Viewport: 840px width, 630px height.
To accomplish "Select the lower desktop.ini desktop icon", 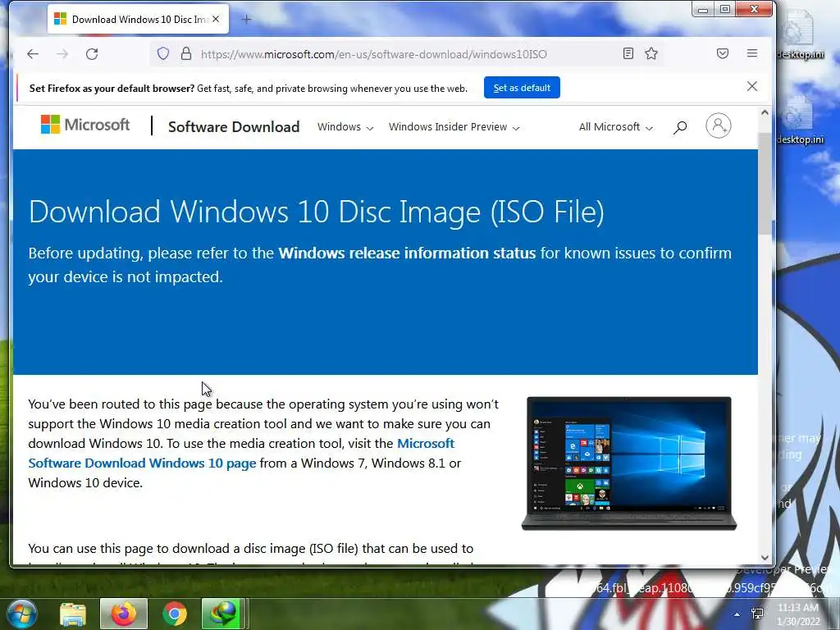I will 799,121.
